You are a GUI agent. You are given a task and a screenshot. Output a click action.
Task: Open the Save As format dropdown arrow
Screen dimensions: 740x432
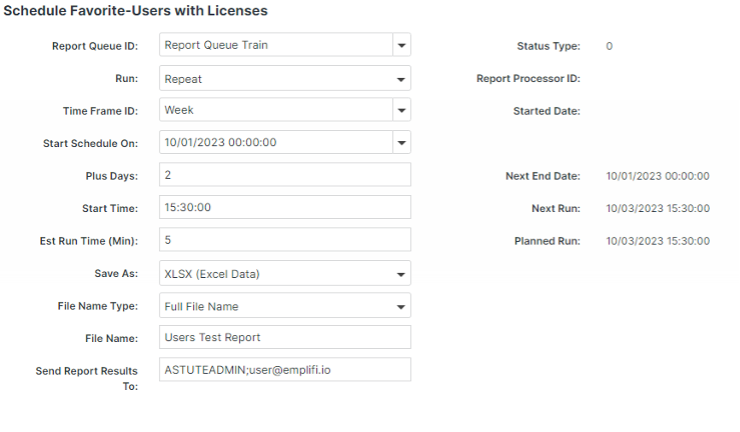coord(401,274)
